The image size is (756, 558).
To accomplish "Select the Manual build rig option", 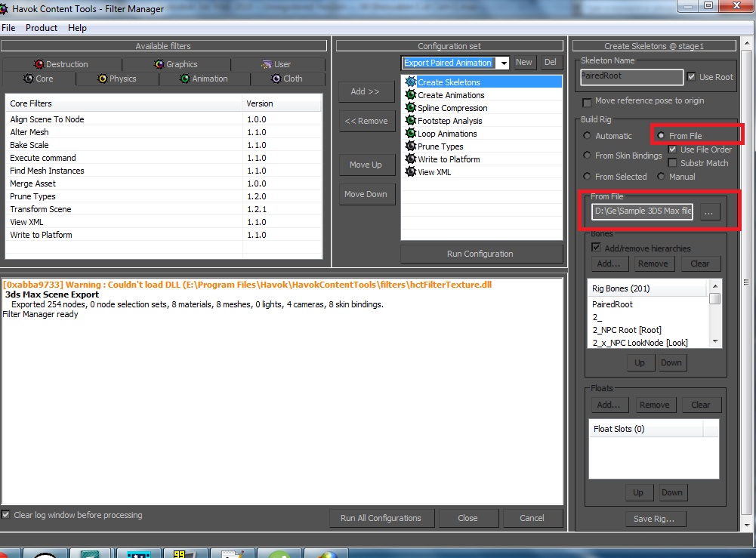I will 661,177.
